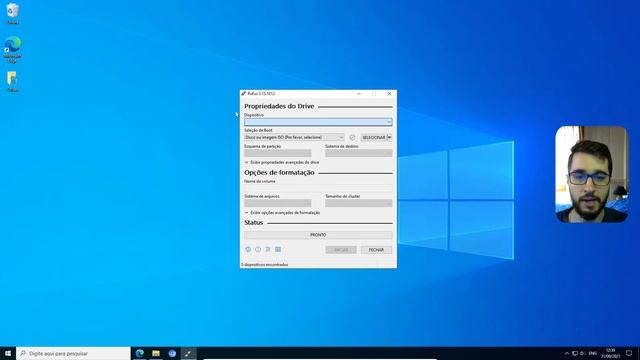Image resolution: width=640 pixels, height=360 pixels.
Task: Open the network status tray icon
Action: click(575, 353)
